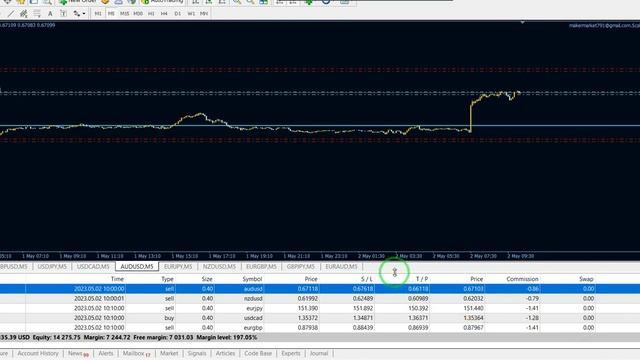640x360 pixels.
Task: Click the chart shift triangle marker
Action: pos(522,23)
